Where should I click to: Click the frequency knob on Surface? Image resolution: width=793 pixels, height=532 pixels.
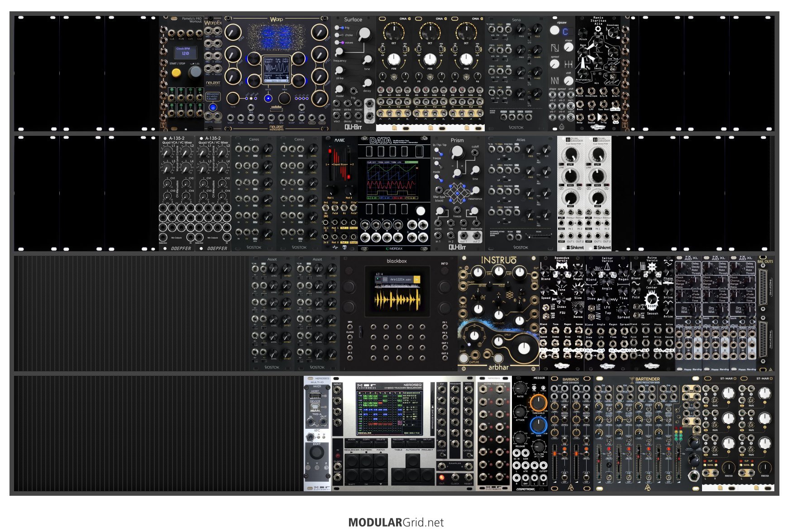339,52
